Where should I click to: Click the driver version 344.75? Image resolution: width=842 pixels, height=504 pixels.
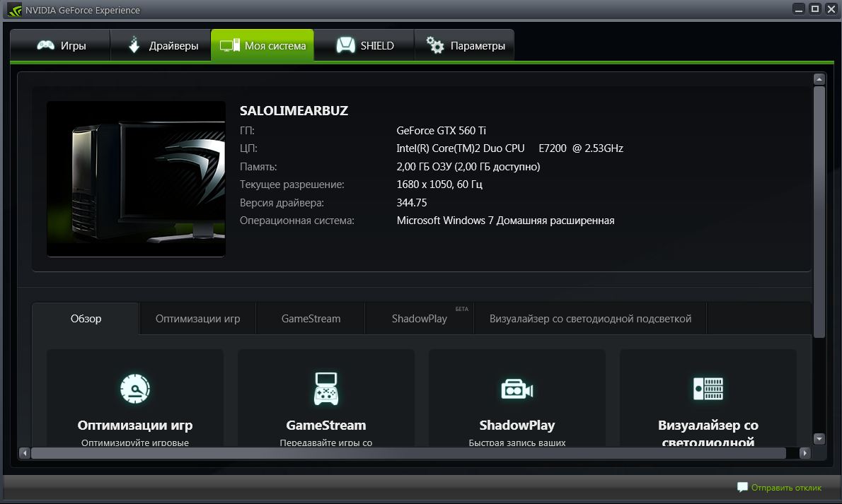(412, 202)
